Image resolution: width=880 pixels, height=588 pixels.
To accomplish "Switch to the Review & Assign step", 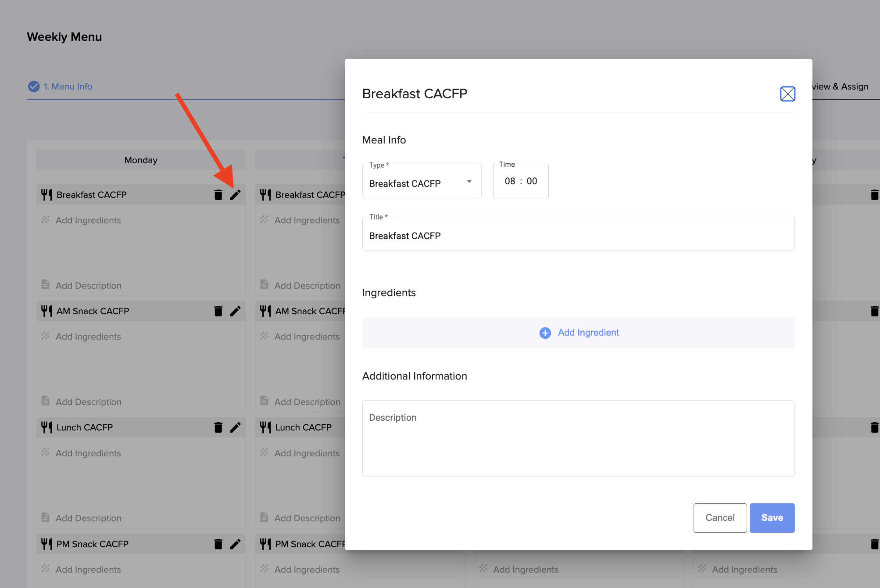I will click(x=840, y=86).
